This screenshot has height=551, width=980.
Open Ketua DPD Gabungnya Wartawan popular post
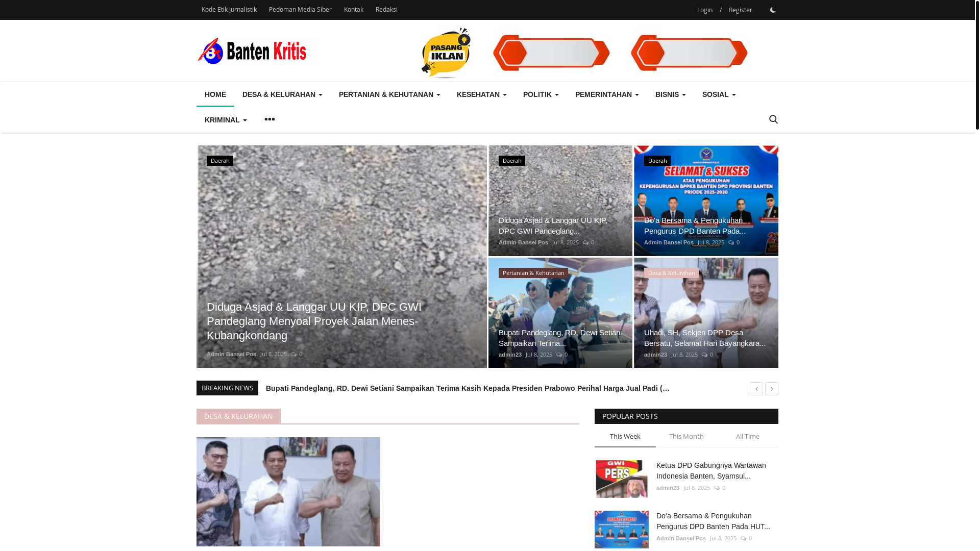[x=711, y=470]
